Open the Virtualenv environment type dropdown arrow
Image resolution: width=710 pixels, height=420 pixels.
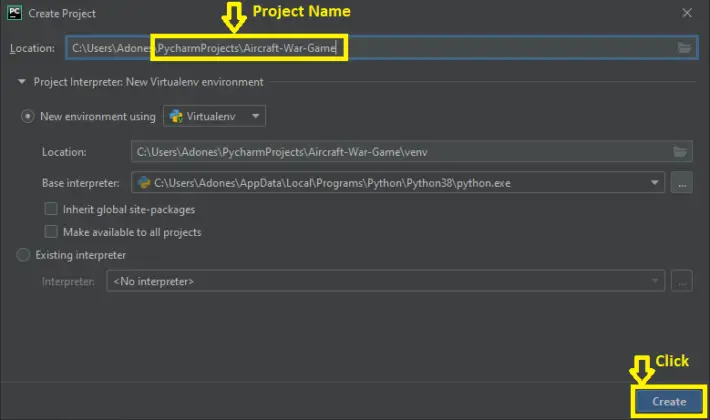coord(256,117)
